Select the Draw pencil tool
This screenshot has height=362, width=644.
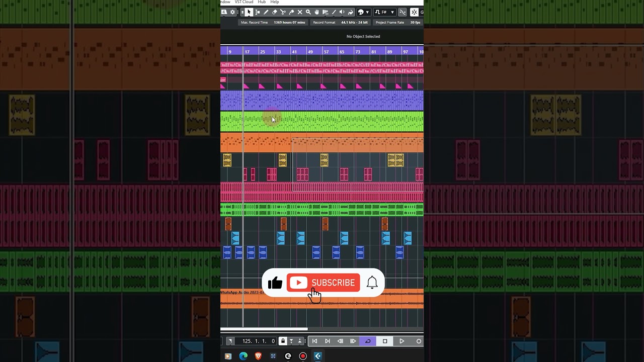pyautogui.click(x=266, y=12)
